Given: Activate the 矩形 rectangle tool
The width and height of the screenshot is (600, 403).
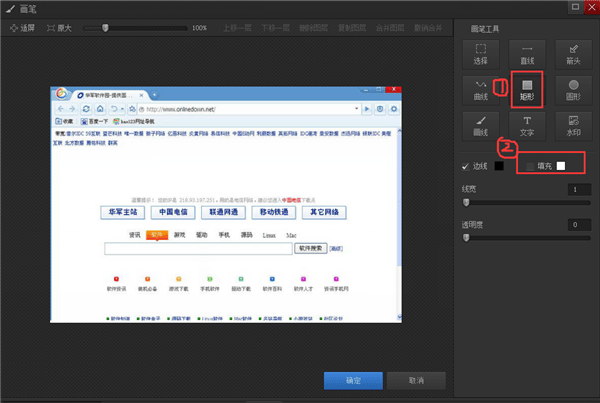Looking at the screenshot, I should pyautogui.click(x=526, y=90).
